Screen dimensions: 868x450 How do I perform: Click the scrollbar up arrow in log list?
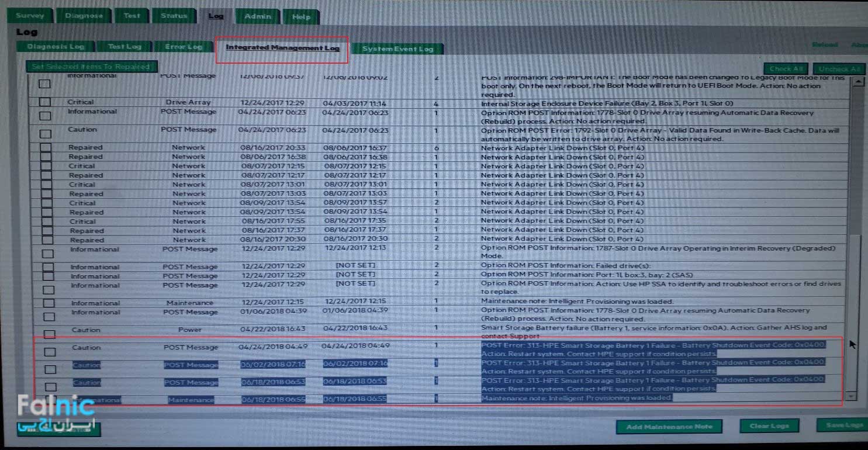(858, 82)
